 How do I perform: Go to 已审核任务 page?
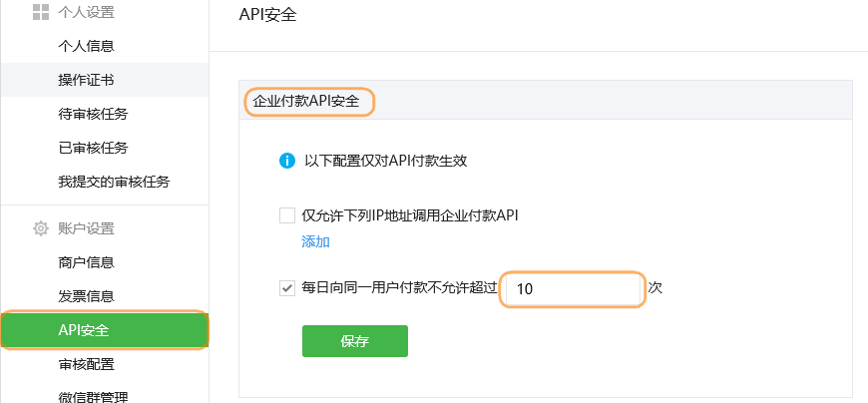(93, 148)
